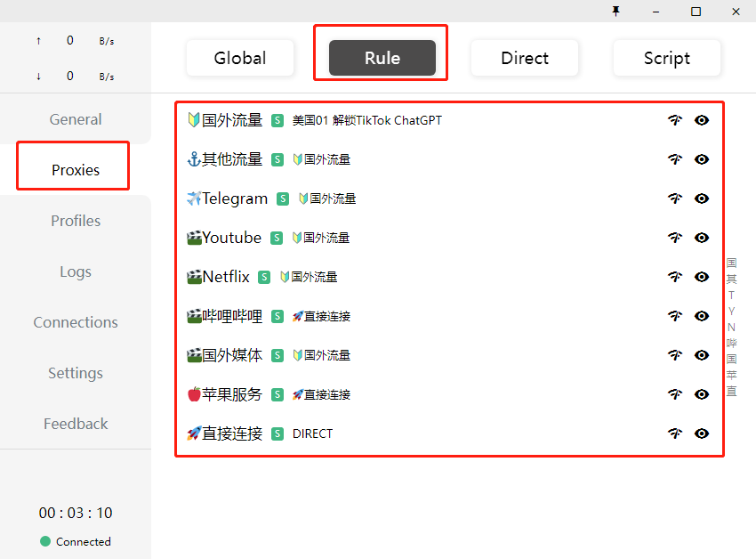Viewport: 756px width, 559px height.
Task: Expand the 其他流量 proxy group
Action: click(x=448, y=159)
